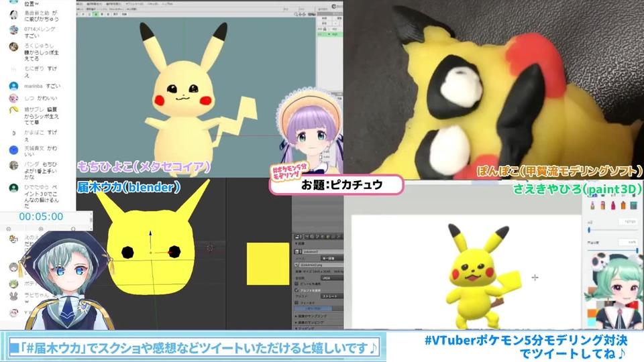The height and width of the screenshot is (362, 644).
Task: Click the yellow square plane in Blender viewport
Action: click(x=268, y=263)
